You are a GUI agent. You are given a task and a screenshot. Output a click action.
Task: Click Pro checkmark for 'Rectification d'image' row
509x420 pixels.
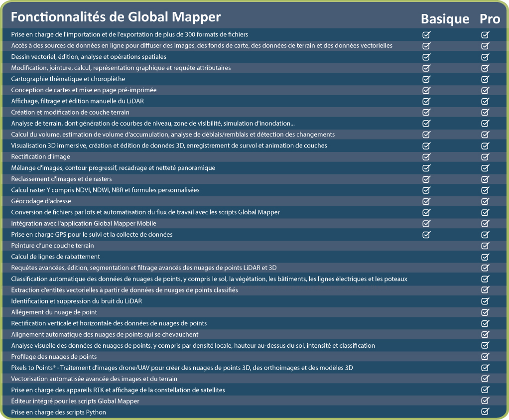pos(485,157)
